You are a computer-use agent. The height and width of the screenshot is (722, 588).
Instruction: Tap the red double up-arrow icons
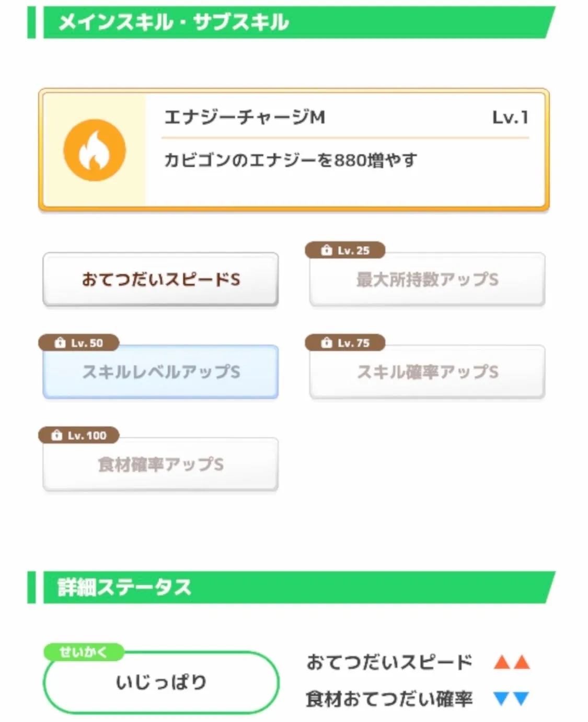(x=512, y=662)
